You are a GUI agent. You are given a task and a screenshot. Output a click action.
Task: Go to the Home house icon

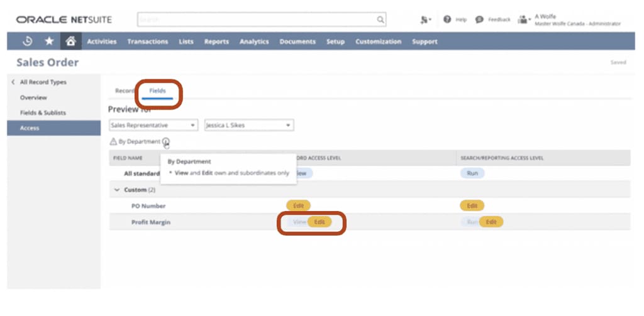pos(70,41)
